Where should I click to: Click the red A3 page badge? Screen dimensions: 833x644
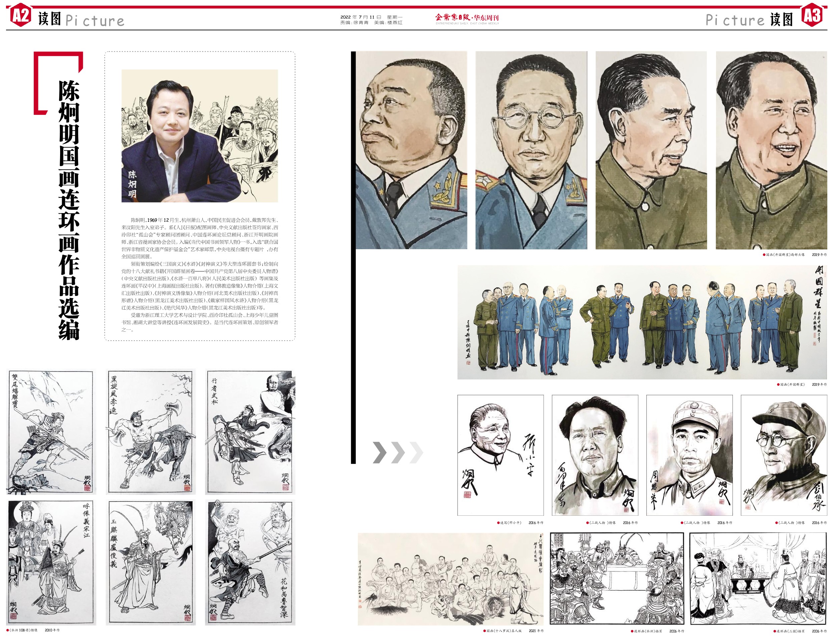pyautogui.click(x=811, y=15)
